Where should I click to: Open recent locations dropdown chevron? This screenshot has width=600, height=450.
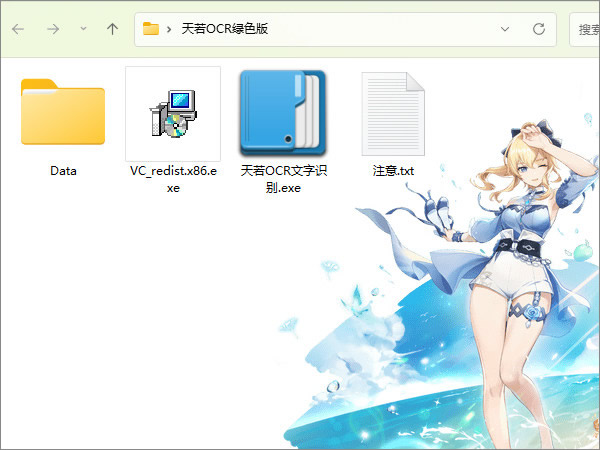83,29
